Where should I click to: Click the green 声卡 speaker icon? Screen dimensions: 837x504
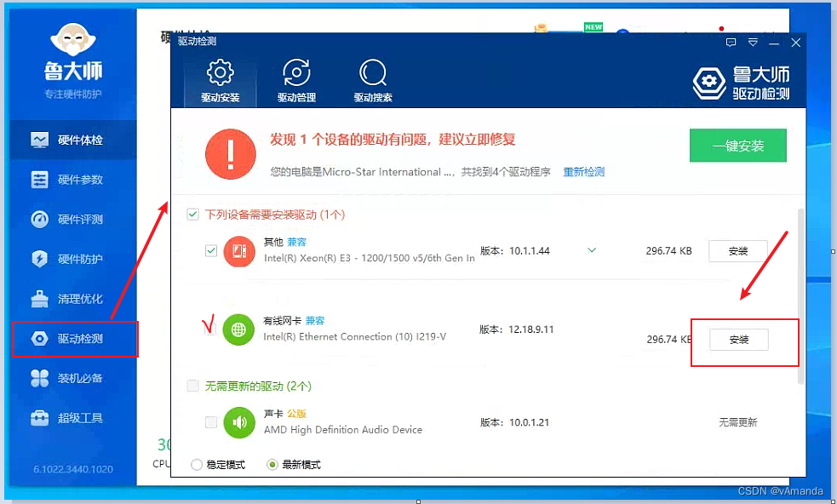click(x=239, y=422)
